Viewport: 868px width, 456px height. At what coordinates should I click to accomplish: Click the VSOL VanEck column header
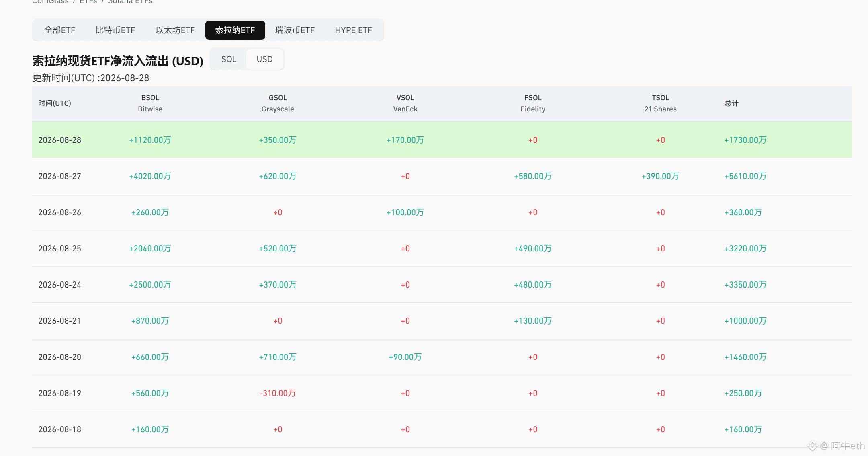[x=405, y=103]
